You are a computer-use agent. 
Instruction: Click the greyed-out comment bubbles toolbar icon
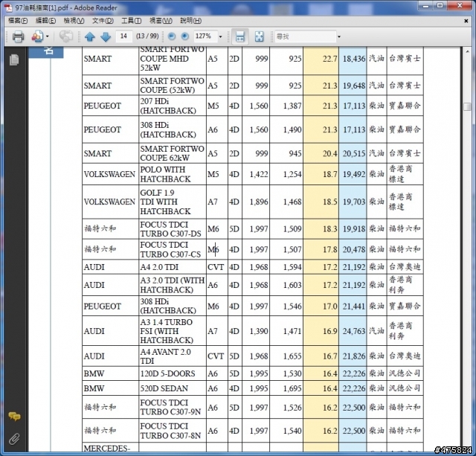[66, 36]
